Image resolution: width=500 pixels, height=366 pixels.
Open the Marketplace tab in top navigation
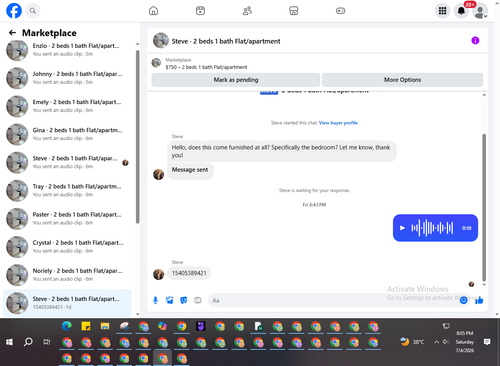[x=294, y=11]
